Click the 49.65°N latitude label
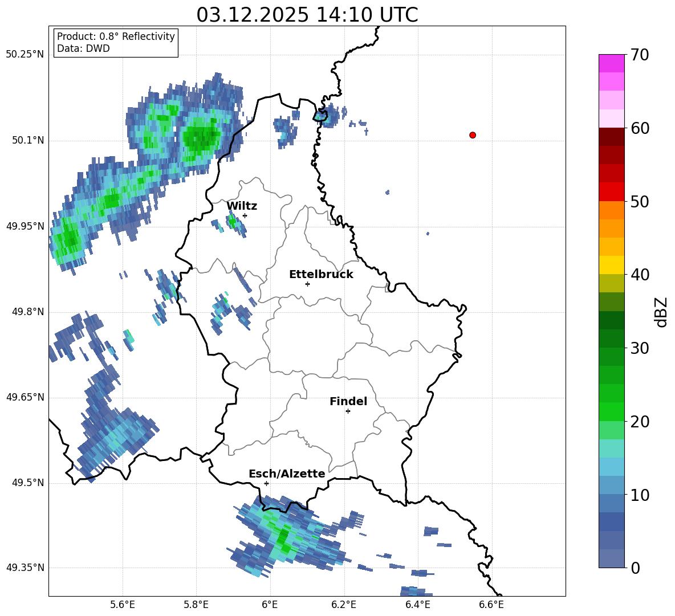Screen dimensions: 675x616 point(25,397)
